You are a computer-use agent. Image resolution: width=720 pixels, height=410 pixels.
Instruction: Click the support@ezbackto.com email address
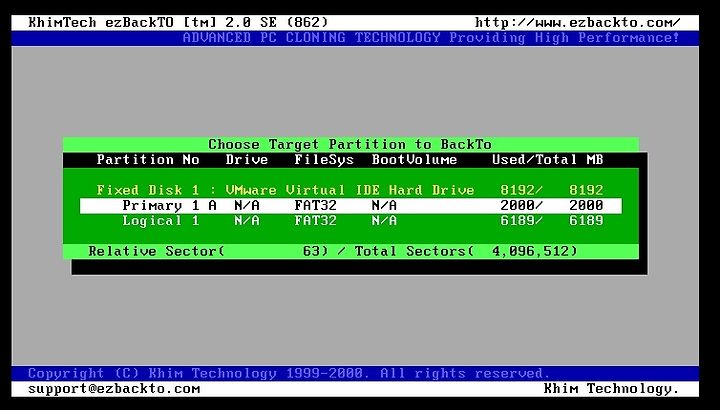tap(114, 389)
